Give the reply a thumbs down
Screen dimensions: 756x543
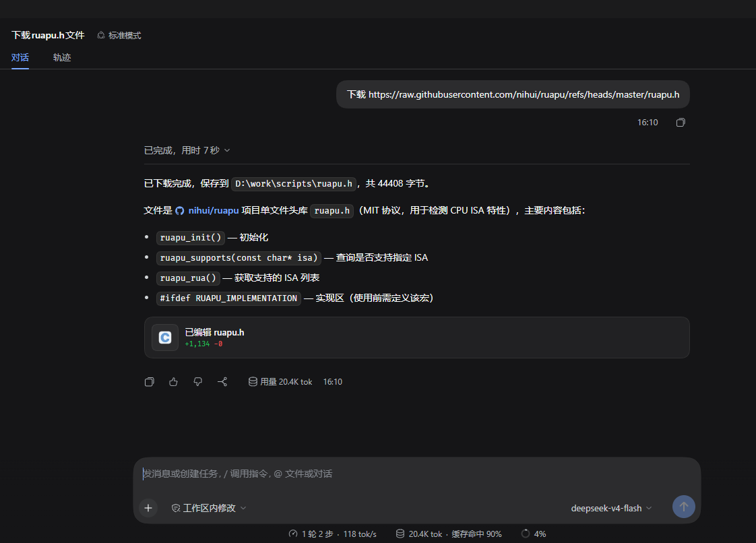(197, 382)
